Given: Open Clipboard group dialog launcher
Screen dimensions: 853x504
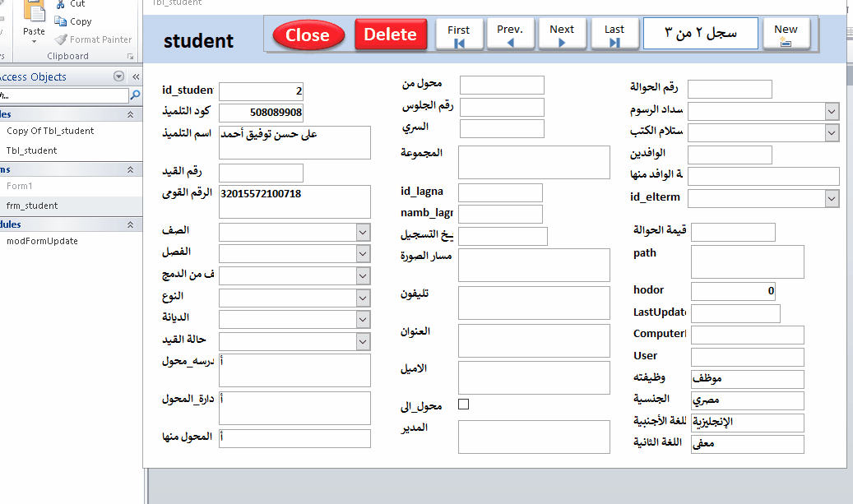Looking at the screenshot, I should pyautogui.click(x=130, y=57).
